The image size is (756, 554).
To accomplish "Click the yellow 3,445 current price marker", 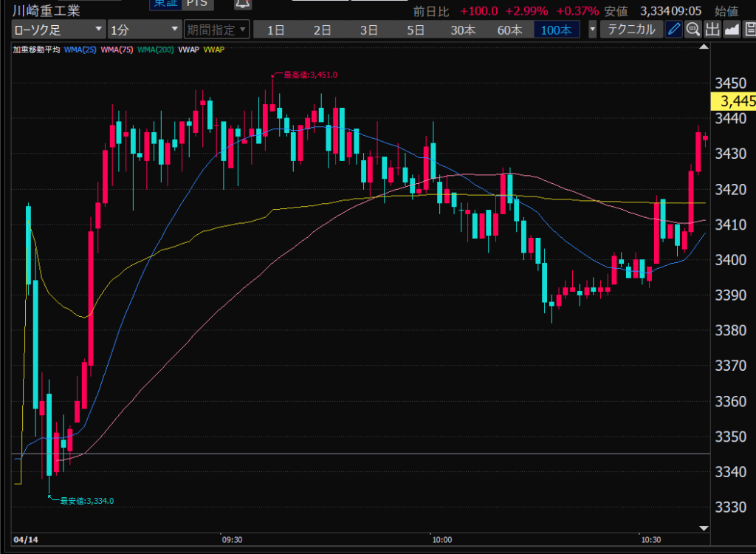I will [732, 100].
